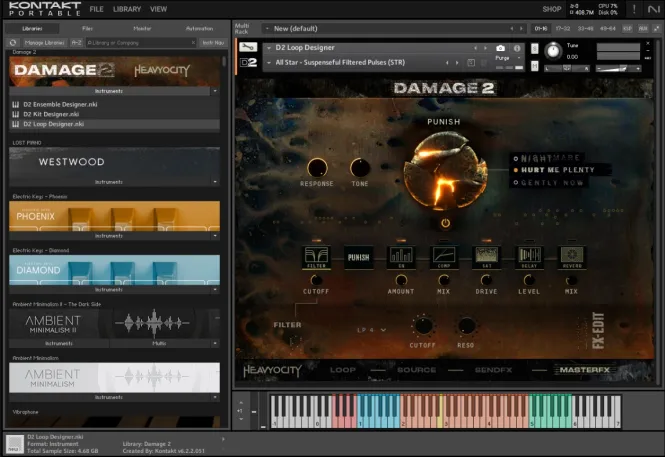Open the Diamond Instruments dropdown arrow
The width and height of the screenshot is (665, 457).
215,290
